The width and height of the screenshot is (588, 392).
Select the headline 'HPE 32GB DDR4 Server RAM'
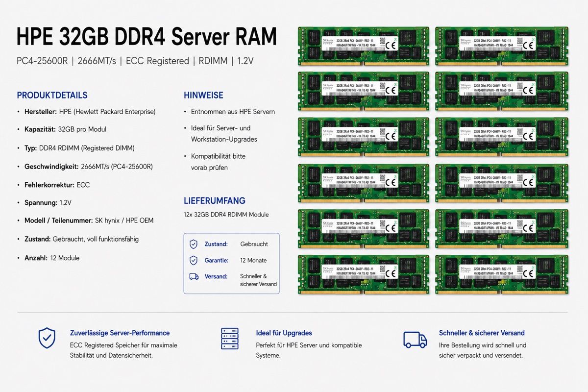coord(147,37)
